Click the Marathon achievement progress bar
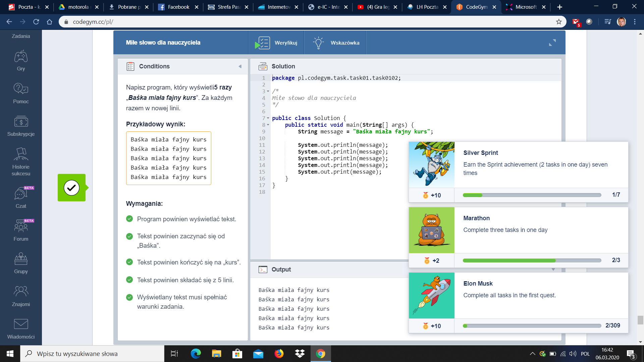 [x=532, y=260]
